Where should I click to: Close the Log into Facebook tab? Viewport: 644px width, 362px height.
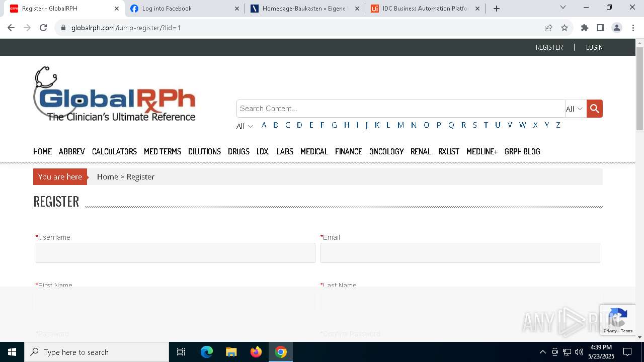point(237,9)
